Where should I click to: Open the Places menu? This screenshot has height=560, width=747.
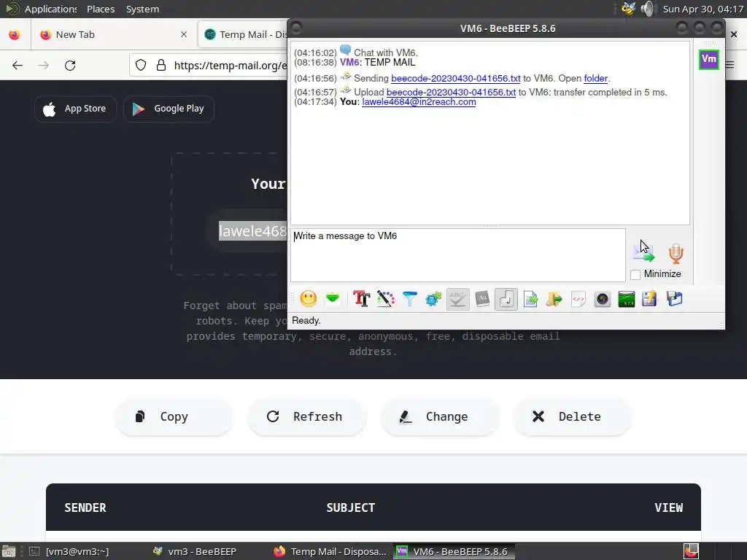101,9
